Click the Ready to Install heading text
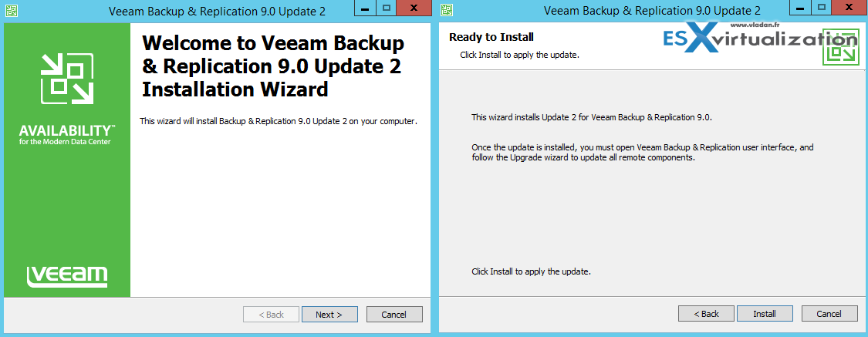The width and height of the screenshot is (868, 337). [x=491, y=37]
